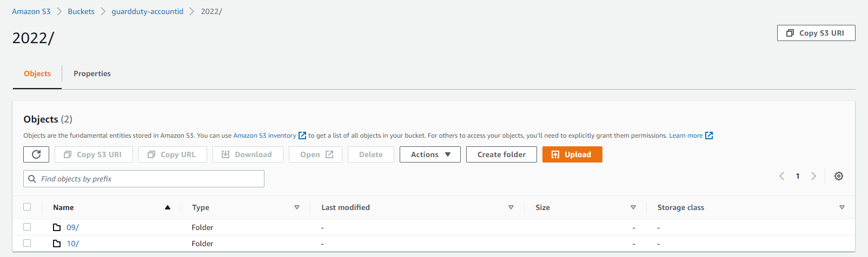Click the refresh objects icon button
The width and height of the screenshot is (868, 257).
36,154
